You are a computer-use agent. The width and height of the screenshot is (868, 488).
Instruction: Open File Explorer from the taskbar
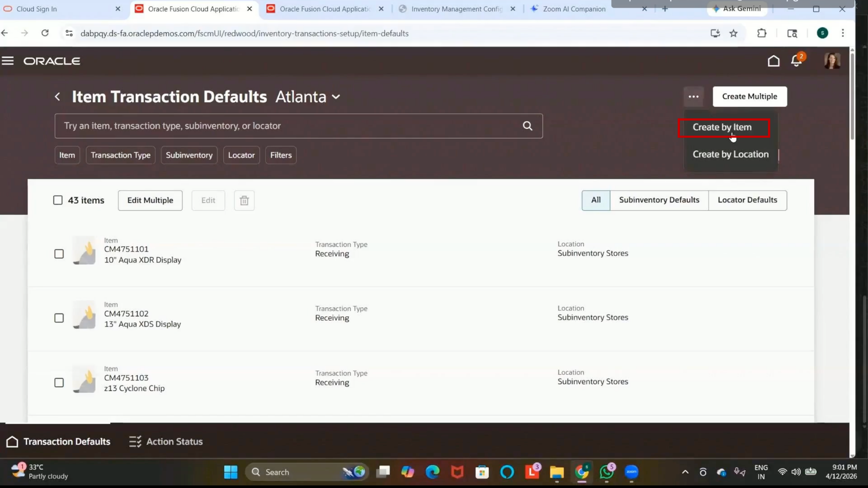[557, 472]
